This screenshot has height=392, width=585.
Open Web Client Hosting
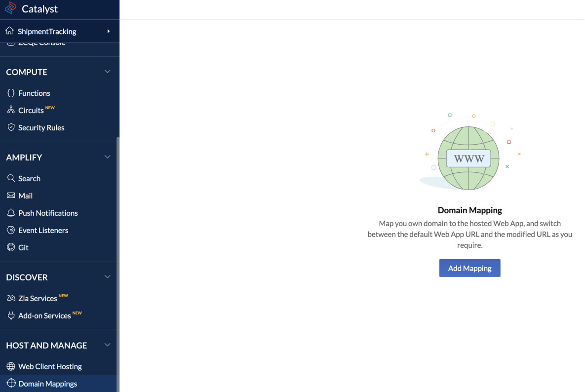click(x=50, y=366)
